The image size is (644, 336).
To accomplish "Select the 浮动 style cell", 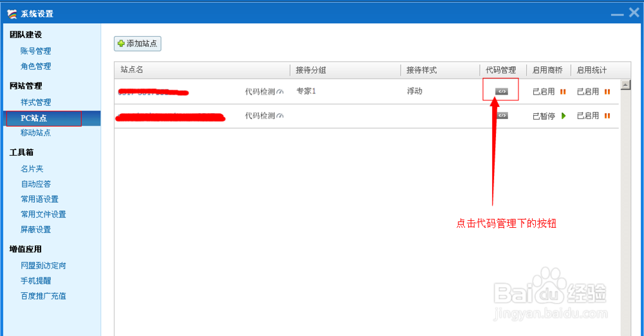I will (x=414, y=91).
